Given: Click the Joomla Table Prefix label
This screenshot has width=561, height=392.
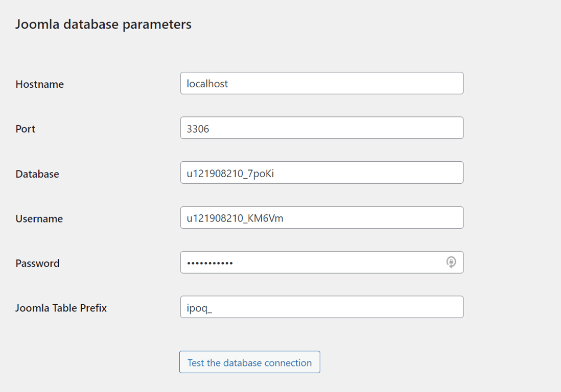Looking at the screenshot, I should tap(61, 308).
